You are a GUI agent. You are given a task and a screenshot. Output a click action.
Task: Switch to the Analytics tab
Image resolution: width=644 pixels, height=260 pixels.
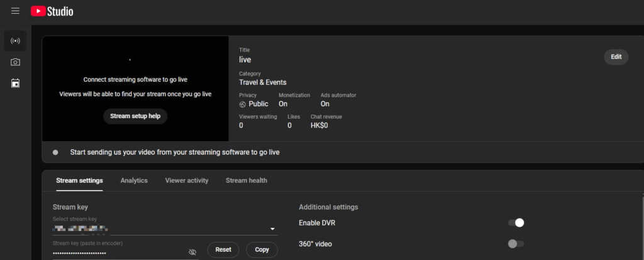[x=134, y=181]
